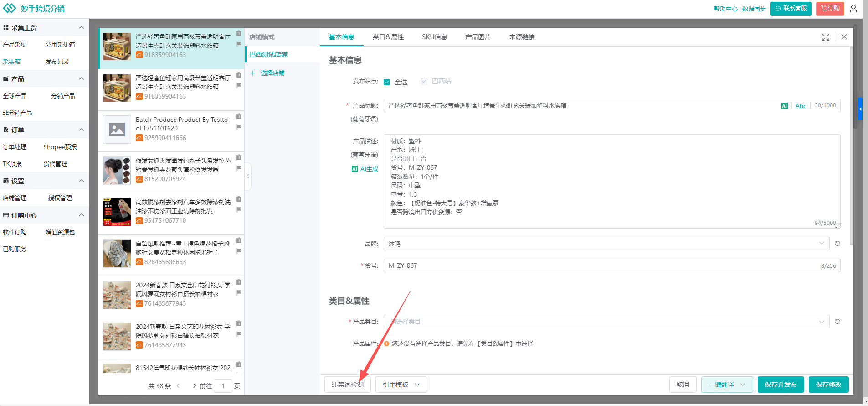868x406 pixels.
Task: Click the AI icon in product title field
Action: click(785, 106)
